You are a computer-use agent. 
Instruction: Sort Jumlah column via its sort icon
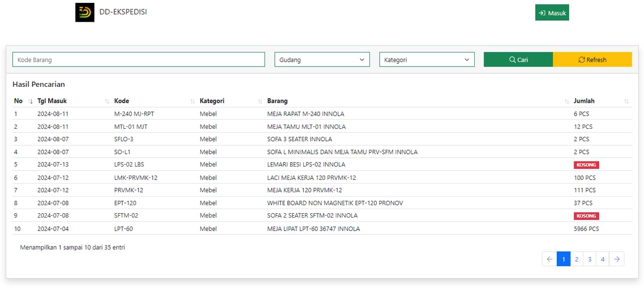[627, 101]
